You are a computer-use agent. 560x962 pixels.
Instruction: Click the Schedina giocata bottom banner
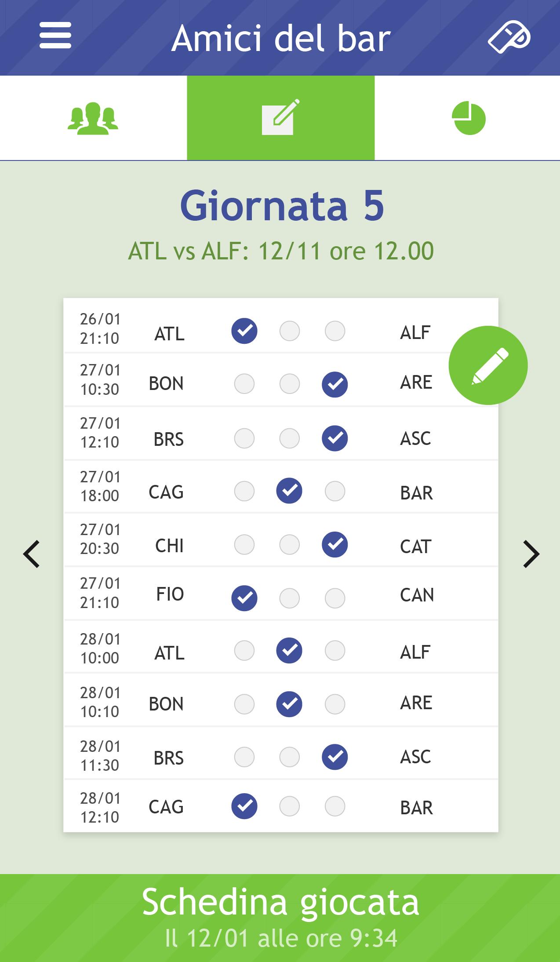280,918
